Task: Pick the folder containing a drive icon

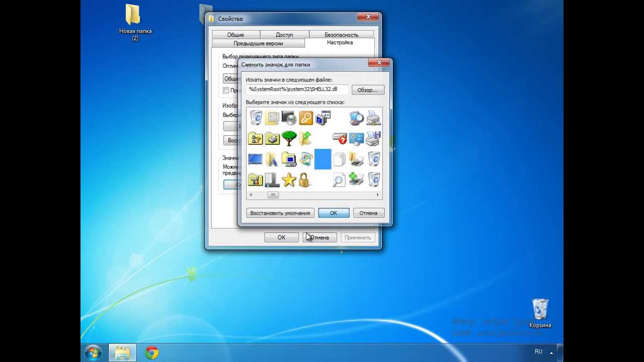Action: pos(273,138)
